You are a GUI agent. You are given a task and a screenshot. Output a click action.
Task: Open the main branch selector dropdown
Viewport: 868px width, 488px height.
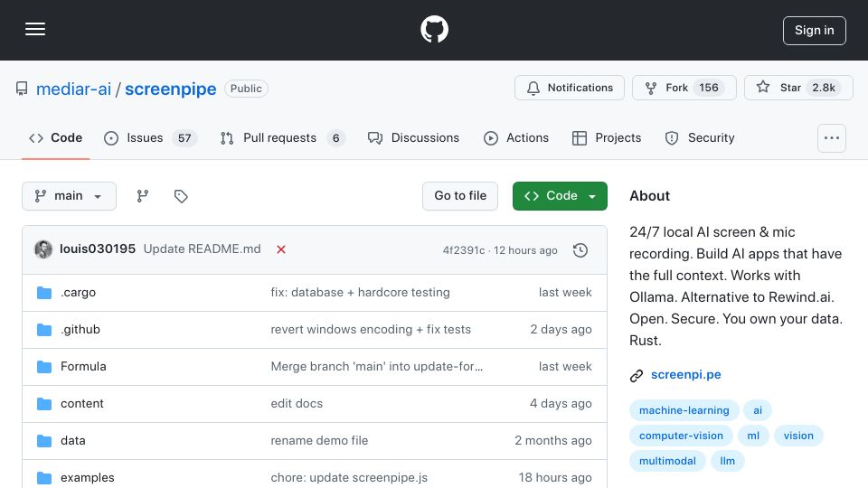tap(70, 196)
